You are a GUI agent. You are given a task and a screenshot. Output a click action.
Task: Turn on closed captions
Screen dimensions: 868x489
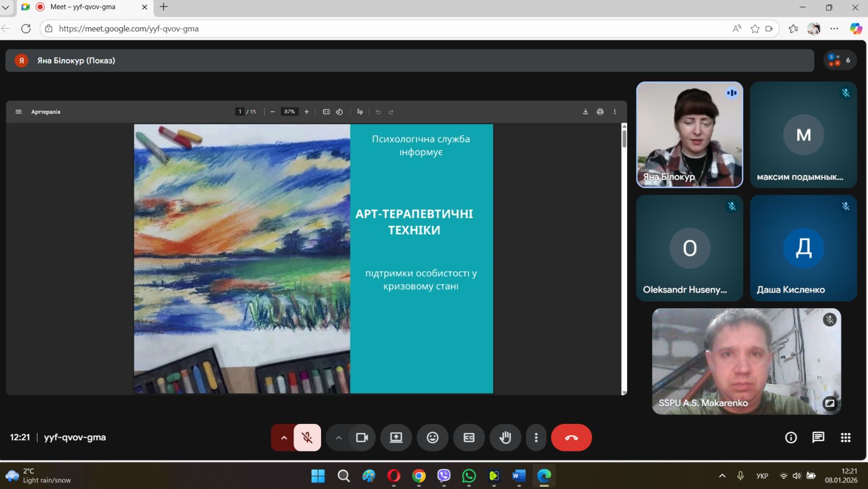(x=469, y=437)
